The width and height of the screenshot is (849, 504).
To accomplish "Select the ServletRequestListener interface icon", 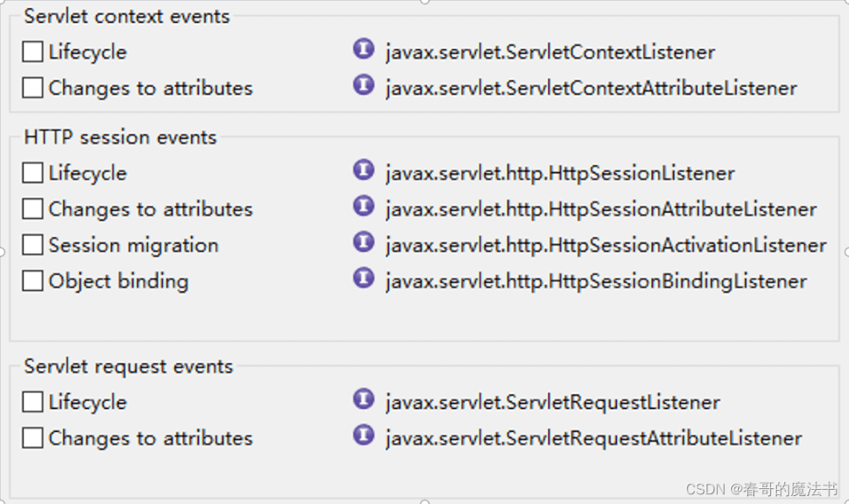I will coord(363,399).
